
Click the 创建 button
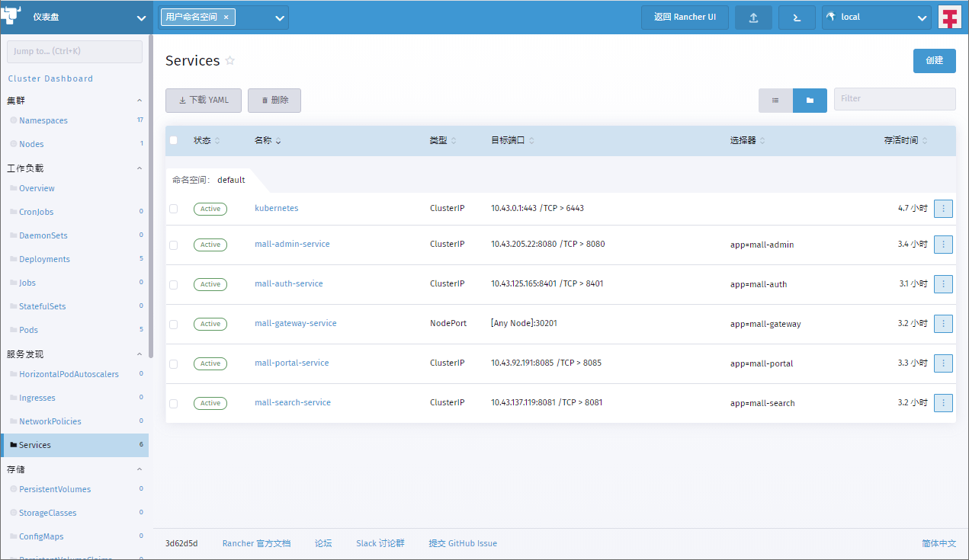(x=934, y=61)
